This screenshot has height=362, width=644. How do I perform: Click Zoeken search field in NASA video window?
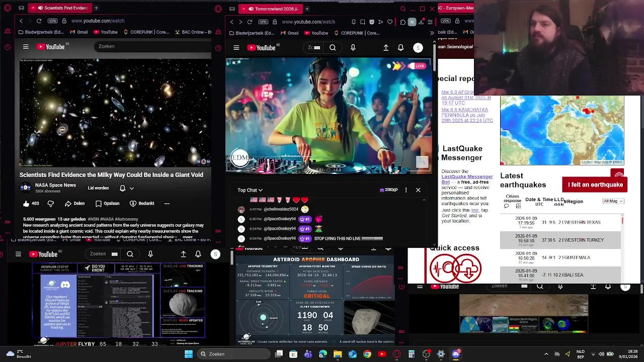tap(153, 46)
